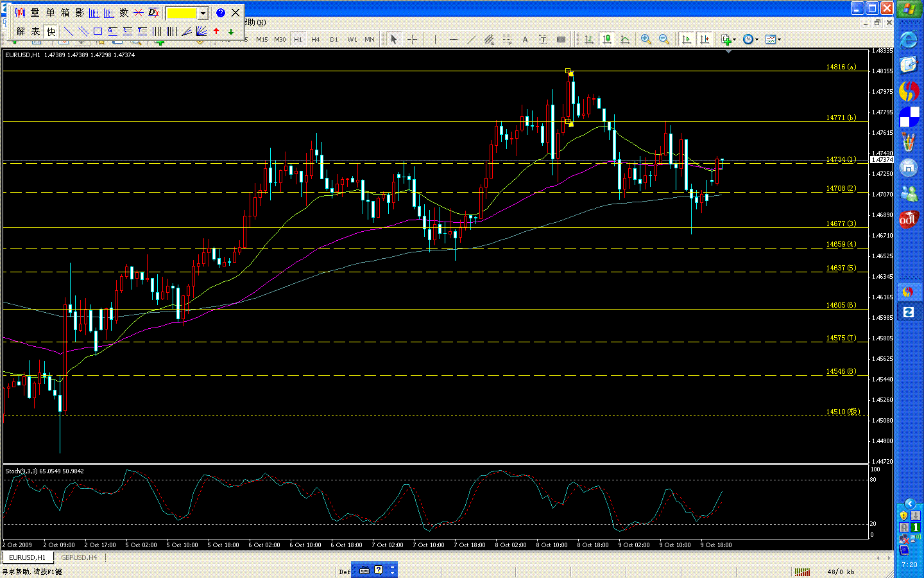Click the language bar keyboard icon
This screenshot has height=578, width=924.
(364, 570)
